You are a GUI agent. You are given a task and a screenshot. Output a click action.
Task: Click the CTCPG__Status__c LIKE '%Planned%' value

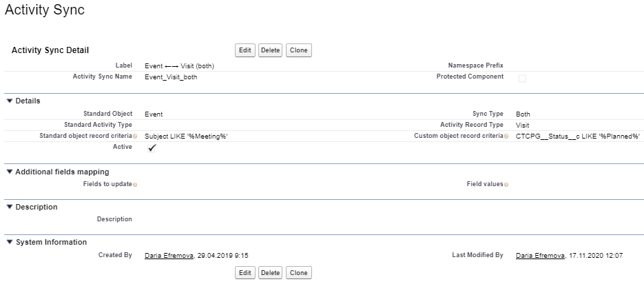(578, 136)
